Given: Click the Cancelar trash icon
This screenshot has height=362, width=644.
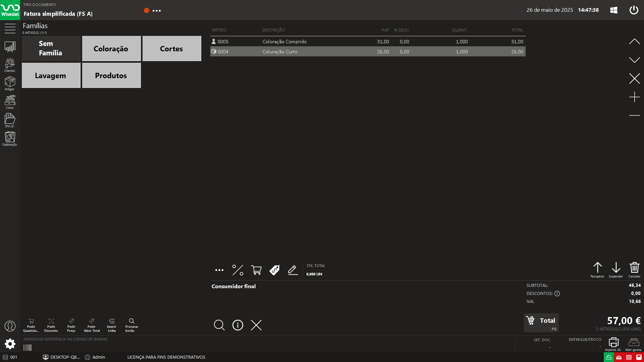Looking at the screenshot, I should 634,269.
